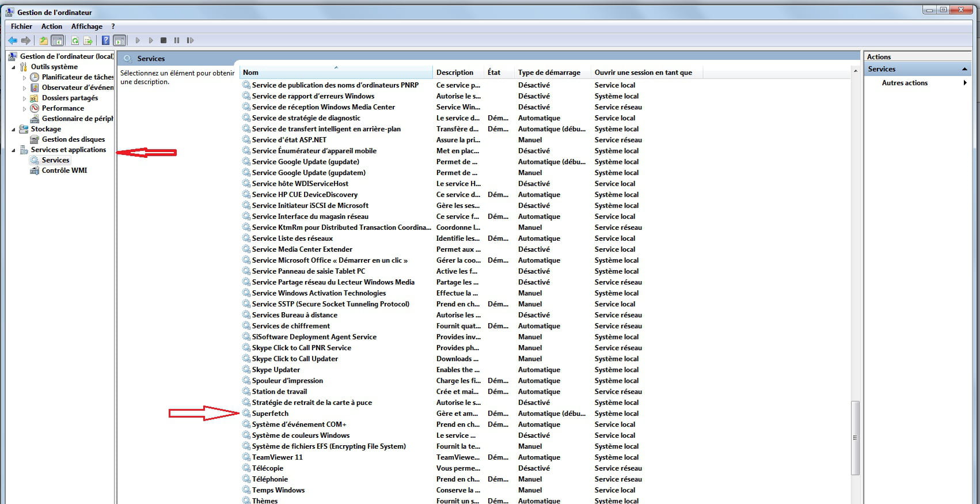This screenshot has width=980, height=504.
Task: Click the Performance gauge icon
Action: tap(35, 108)
